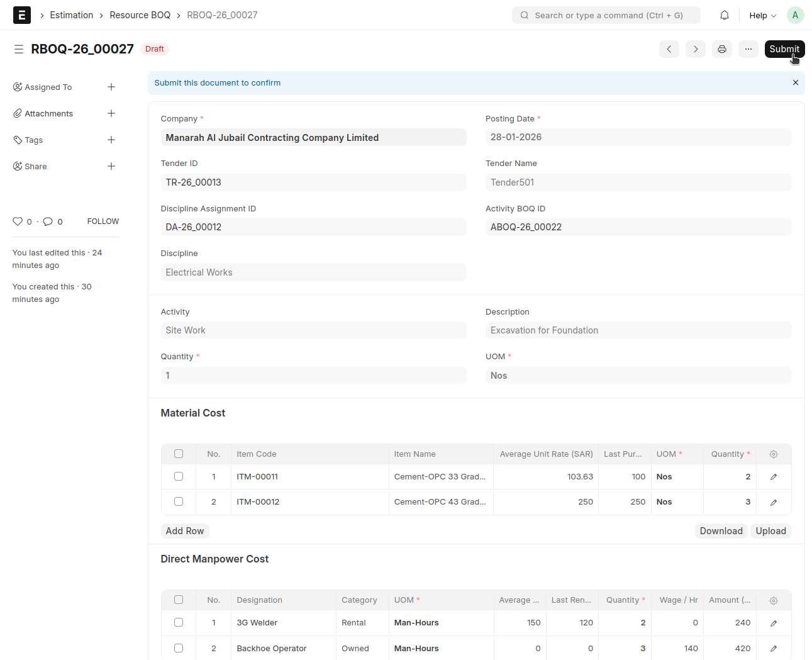Open the Help dropdown menu
The image size is (812, 660).
point(762,15)
